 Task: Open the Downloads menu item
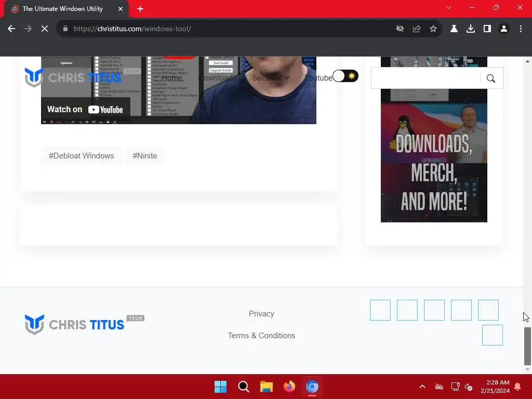[217, 78]
